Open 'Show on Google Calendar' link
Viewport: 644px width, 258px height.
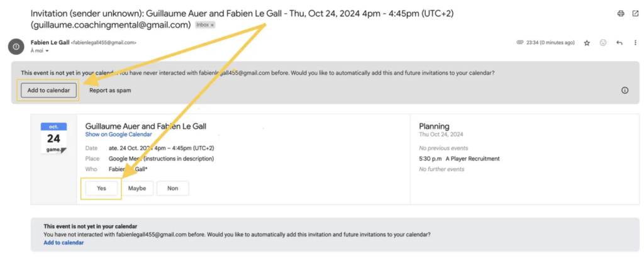point(118,134)
